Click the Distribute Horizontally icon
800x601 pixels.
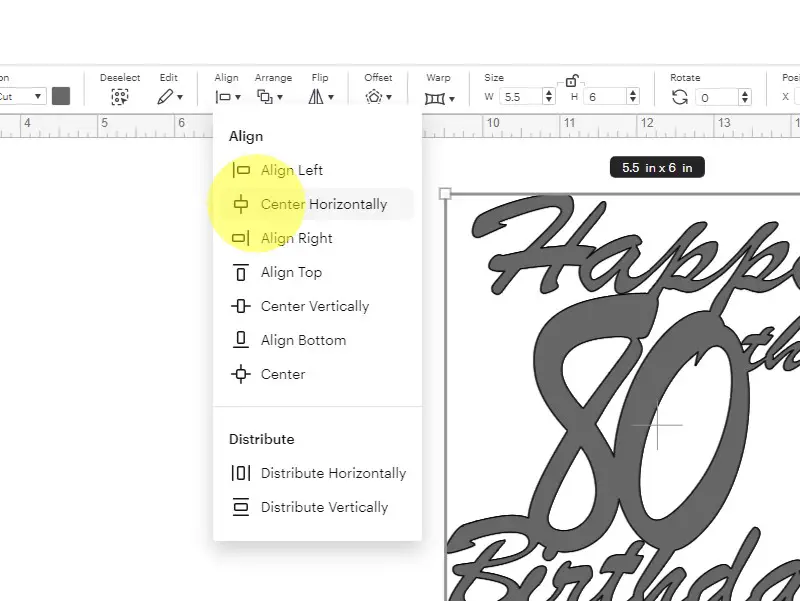(241, 473)
